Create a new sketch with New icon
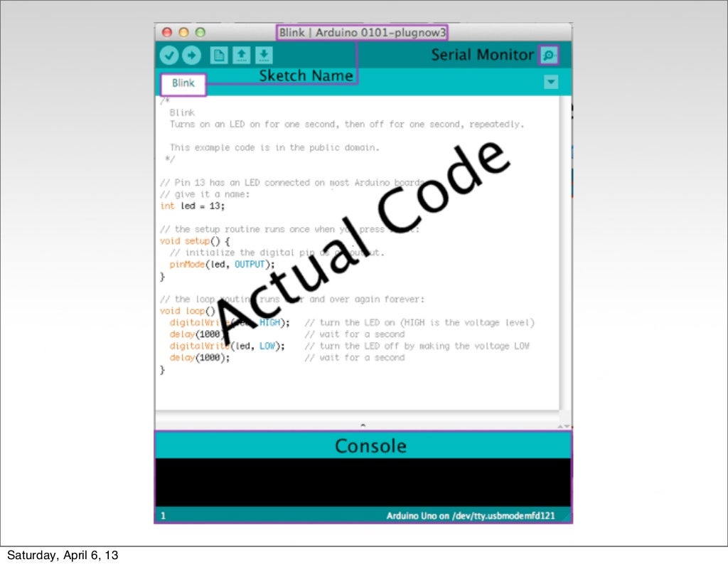Screen dimensions: 728x567 coord(219,55)
